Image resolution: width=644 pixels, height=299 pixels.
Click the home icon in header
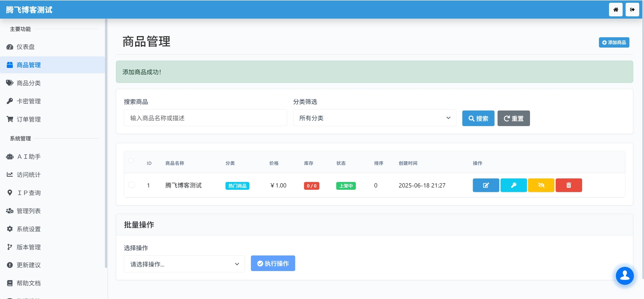616,10
